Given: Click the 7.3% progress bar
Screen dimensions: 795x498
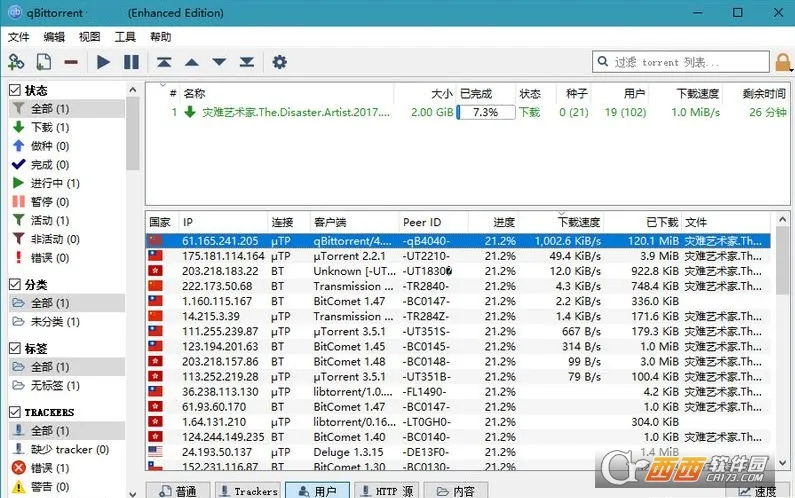Looking at the screenshot, I should pos(485,112).
